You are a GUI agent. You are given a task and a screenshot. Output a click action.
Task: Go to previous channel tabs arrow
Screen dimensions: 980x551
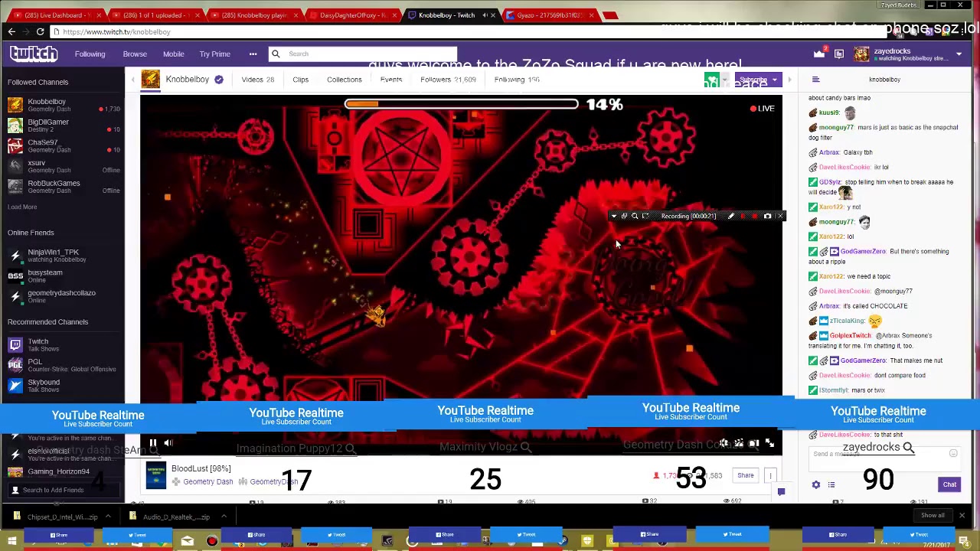(x=132, y=80)
